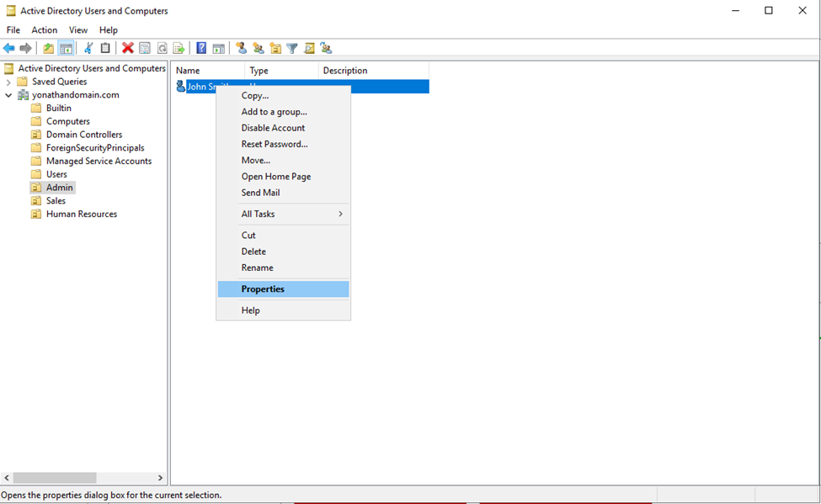Select the Admin organizational unit

tap(59, 188)
